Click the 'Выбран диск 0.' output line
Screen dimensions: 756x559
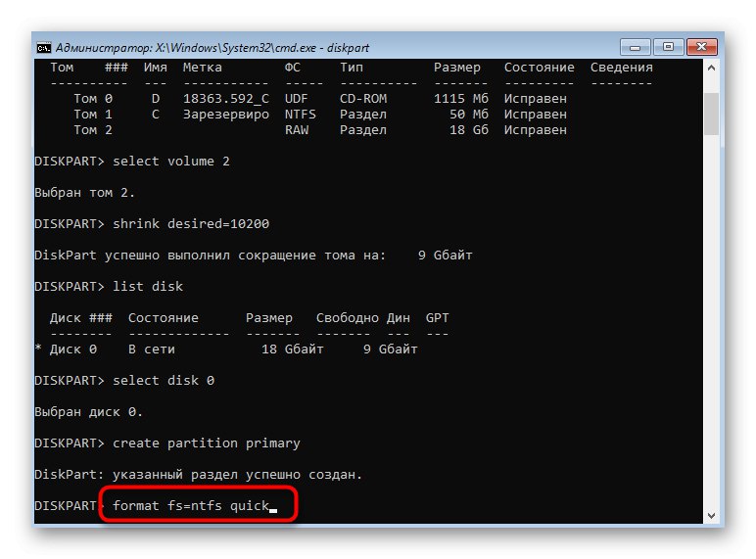coord(89,412)
